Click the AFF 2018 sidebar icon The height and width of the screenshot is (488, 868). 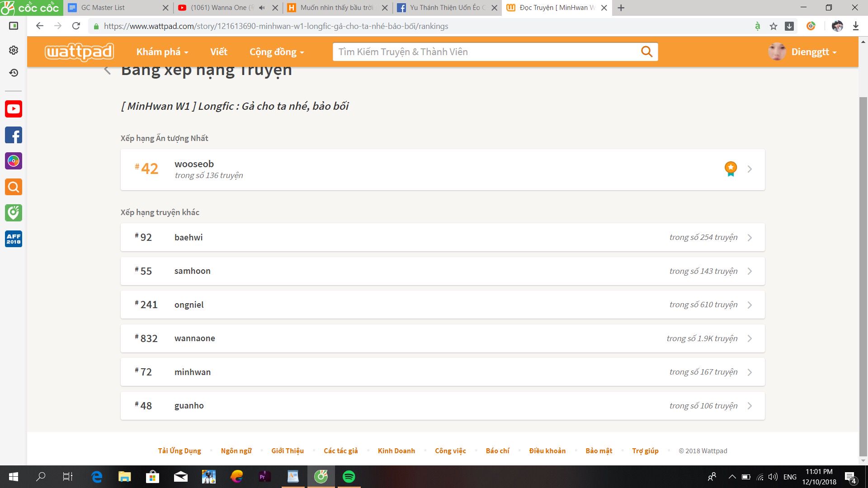click(x=14, y=239)
